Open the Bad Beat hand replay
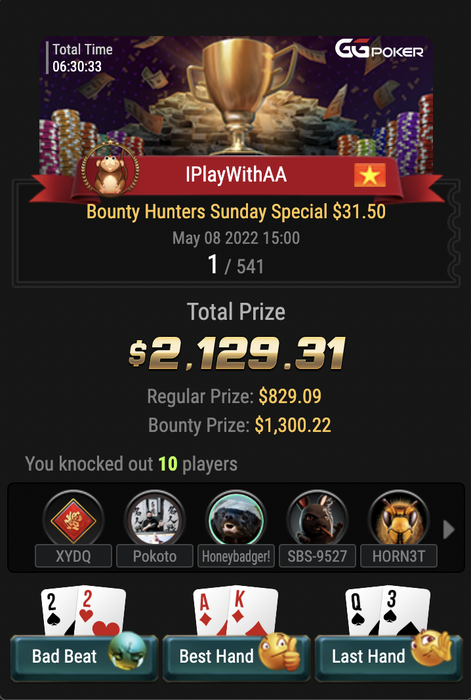 pos(84,657)
